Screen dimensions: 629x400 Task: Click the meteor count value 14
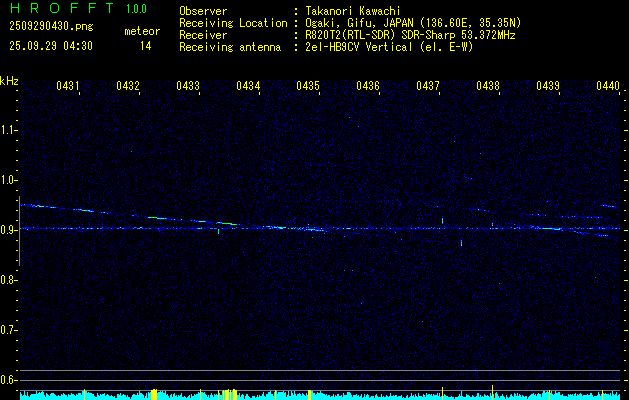(x=146, y=46)
